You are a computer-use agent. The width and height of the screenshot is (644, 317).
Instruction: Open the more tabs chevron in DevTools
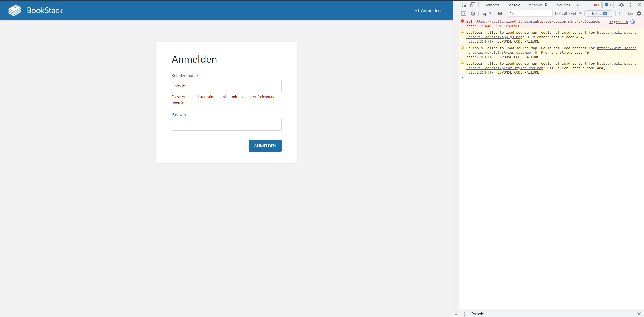click(x=578, y=5)
